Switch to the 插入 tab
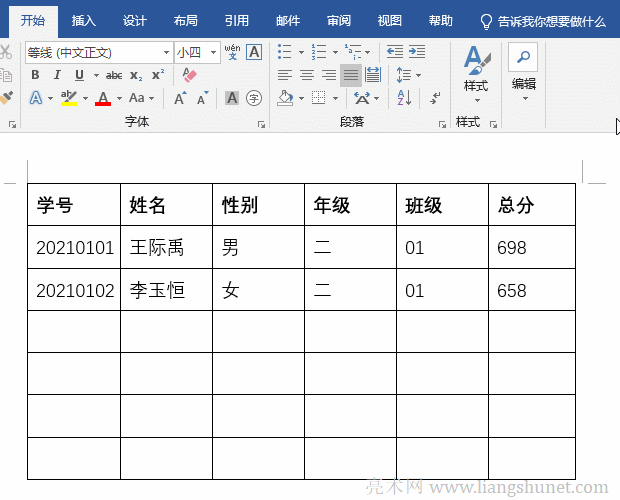 point(84,21)
